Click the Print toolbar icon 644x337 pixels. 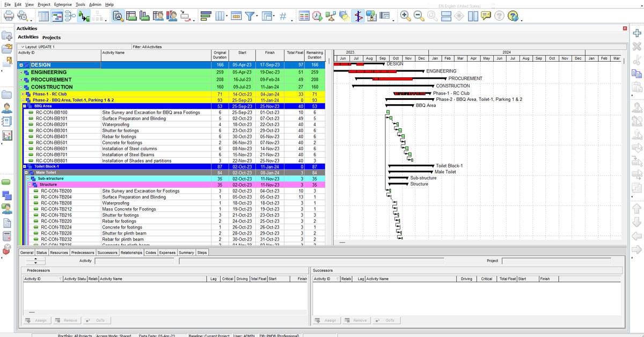coord(9,16)
